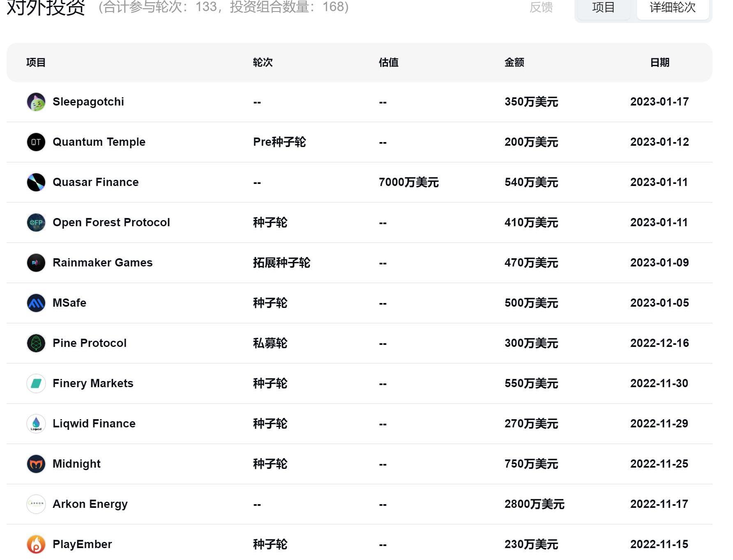This screenshot has height=560, width=733.
Task: Select the 200万美元 amount cell
Action: (x=531, y=142)
